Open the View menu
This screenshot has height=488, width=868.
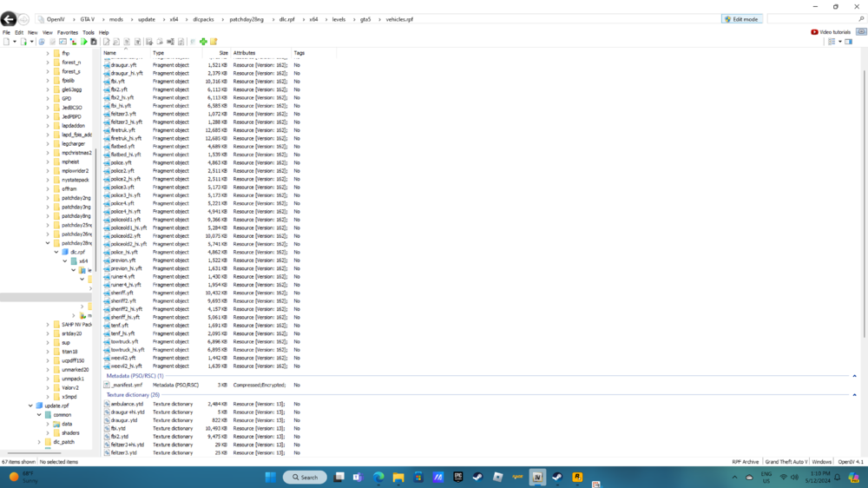click(47, 33)
